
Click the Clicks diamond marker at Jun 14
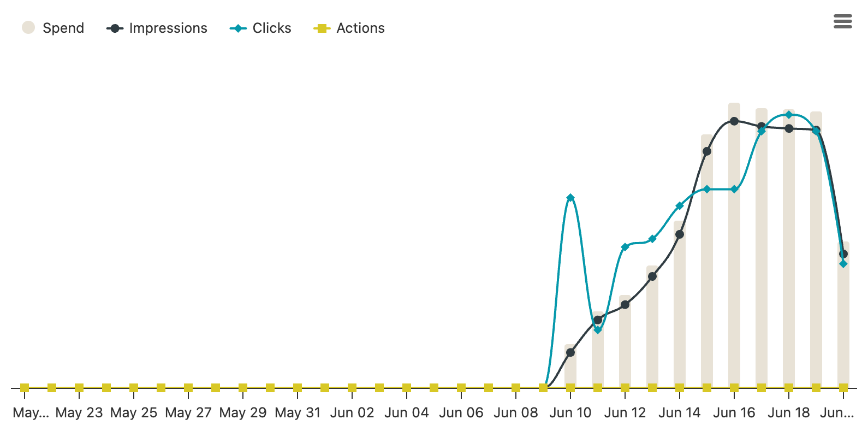pos(680,206)
